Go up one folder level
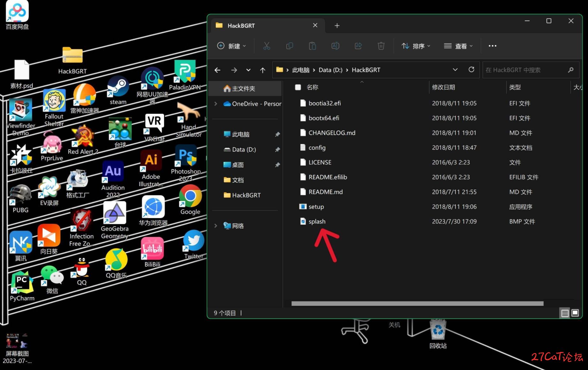This screenshot has width=588, height=370. [263, 70]
